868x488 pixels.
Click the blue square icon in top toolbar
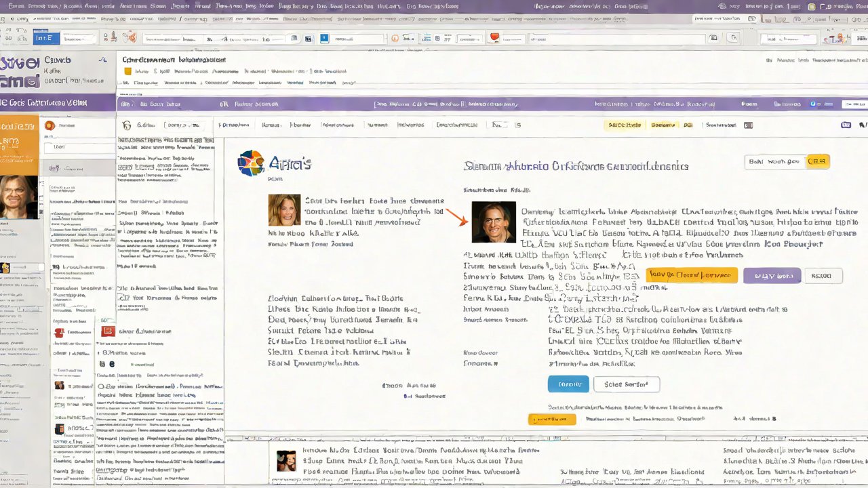point(324,38)
